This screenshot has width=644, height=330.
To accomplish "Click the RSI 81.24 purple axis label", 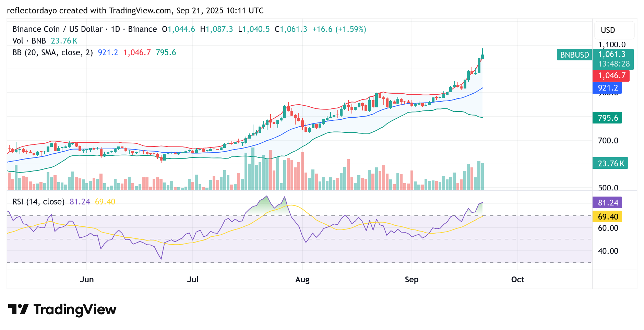I will [x=607, y=203].
